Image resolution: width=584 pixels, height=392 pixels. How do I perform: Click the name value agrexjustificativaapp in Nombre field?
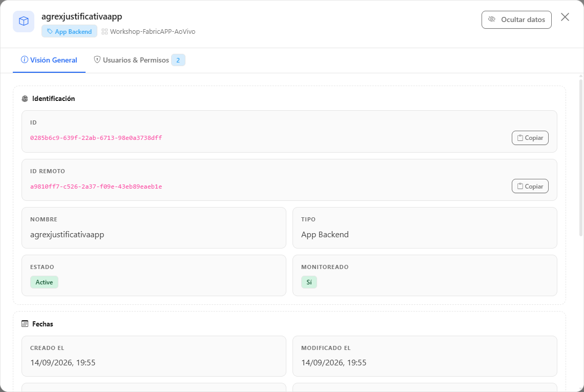coord(67,235)
